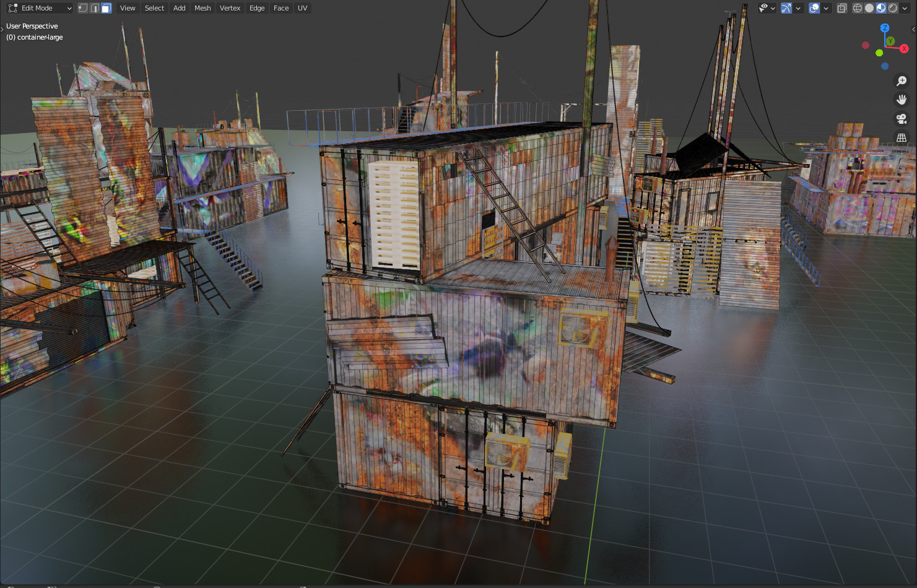Switch to camera view via the camera icon
This screenshot has width=917, height=588.
(x=902, y=118)
